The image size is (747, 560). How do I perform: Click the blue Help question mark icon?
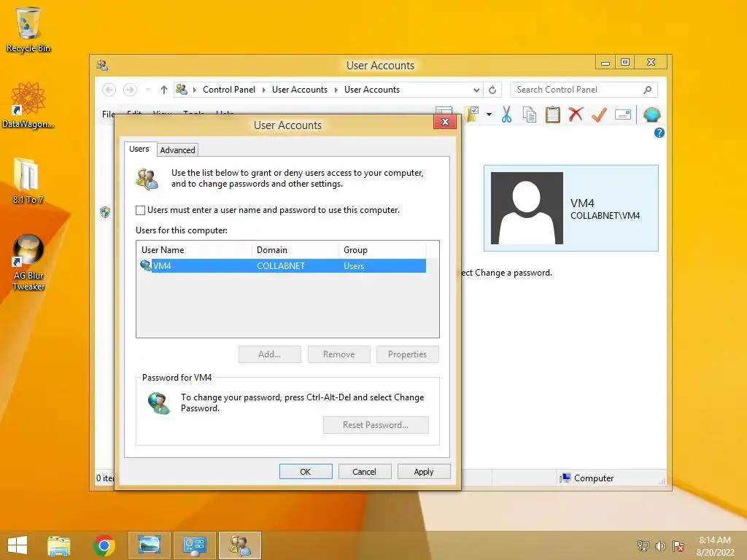[659, 133]
